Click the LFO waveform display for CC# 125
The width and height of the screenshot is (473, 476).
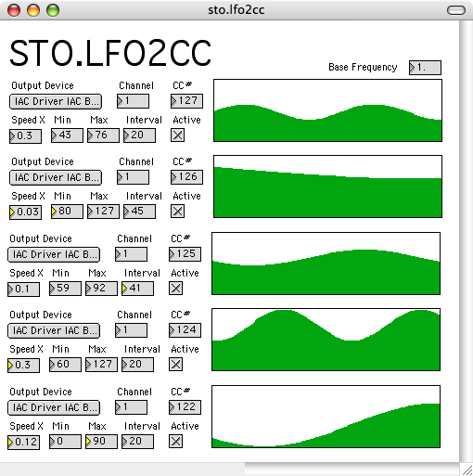coord(326,264)
